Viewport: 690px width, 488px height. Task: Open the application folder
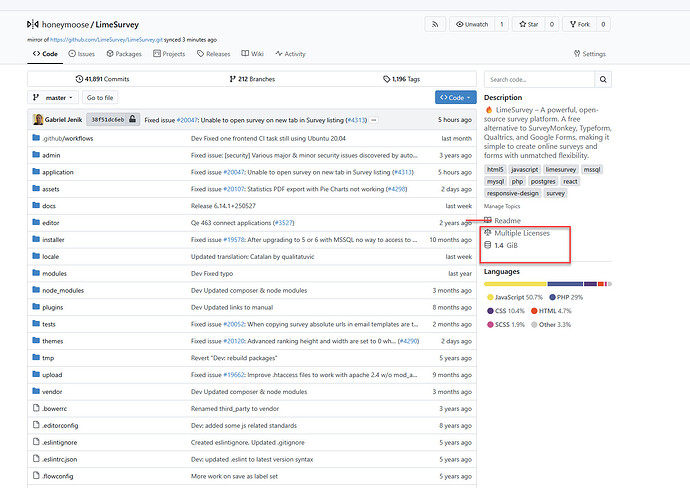58,172
